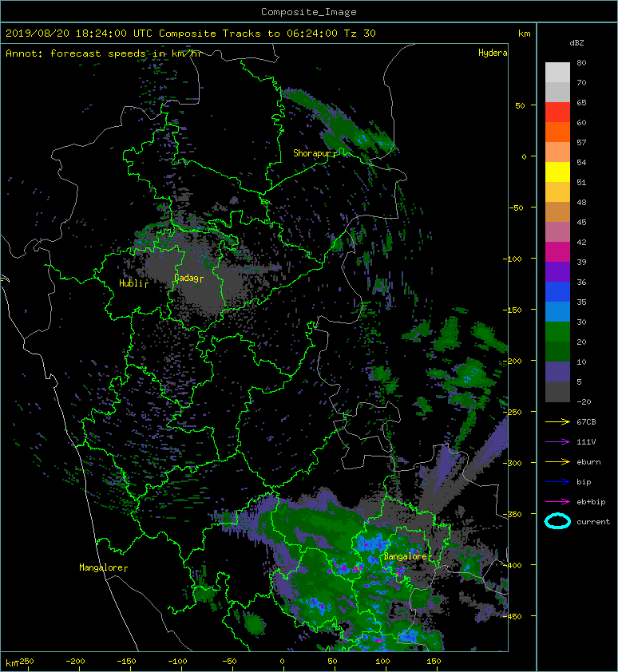
Task: Click the eburn legend label
Action: point(588,462)
